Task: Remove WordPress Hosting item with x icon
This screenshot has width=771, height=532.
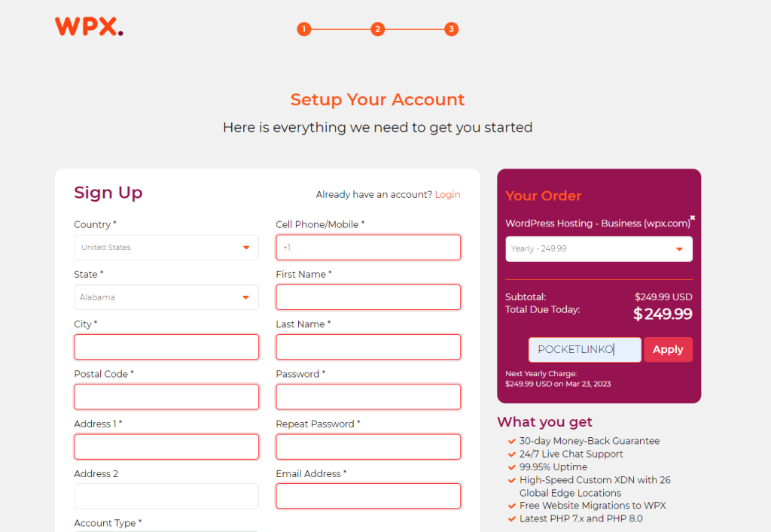Action: pyautogui.click(x=693, y=217)
